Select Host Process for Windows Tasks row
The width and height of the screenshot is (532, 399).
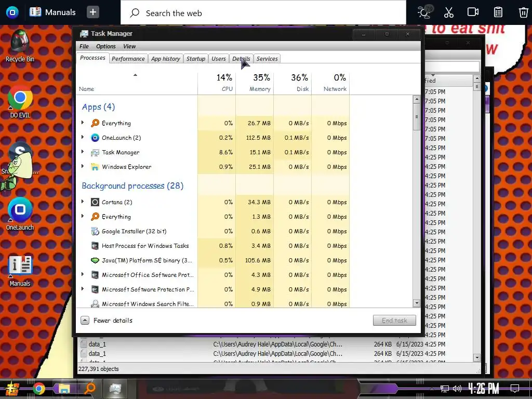[x=213, y=246]
